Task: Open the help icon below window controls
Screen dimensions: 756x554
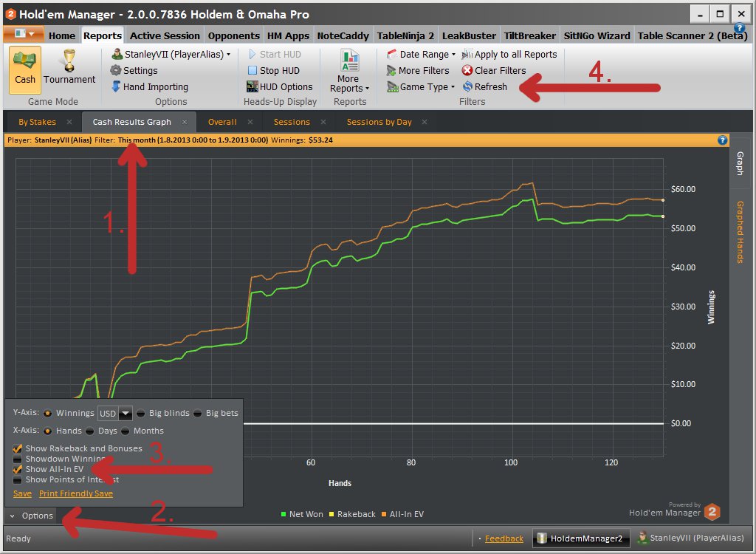Action: tap(738, 27)
